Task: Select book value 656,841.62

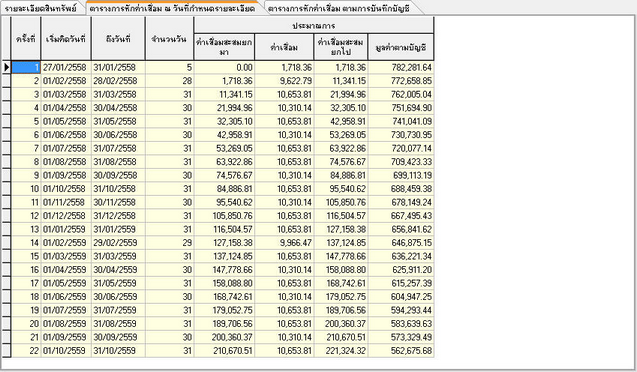Action: click(401, 229)
